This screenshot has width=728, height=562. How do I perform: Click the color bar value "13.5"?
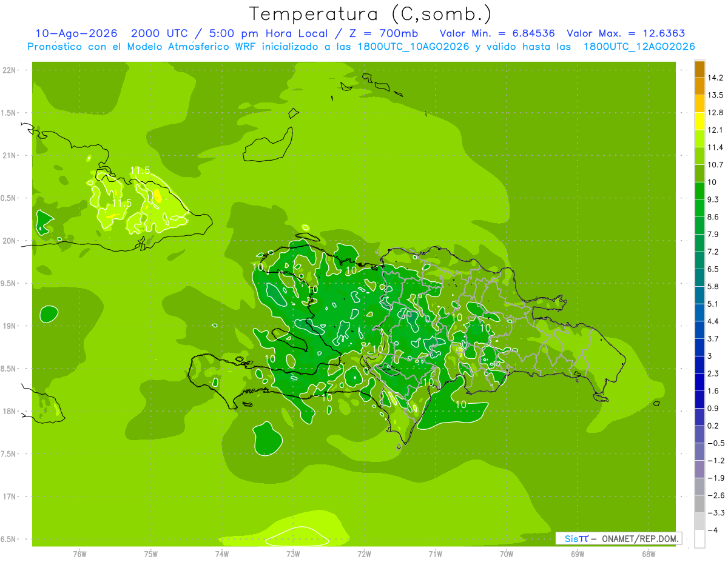[715, 95]
